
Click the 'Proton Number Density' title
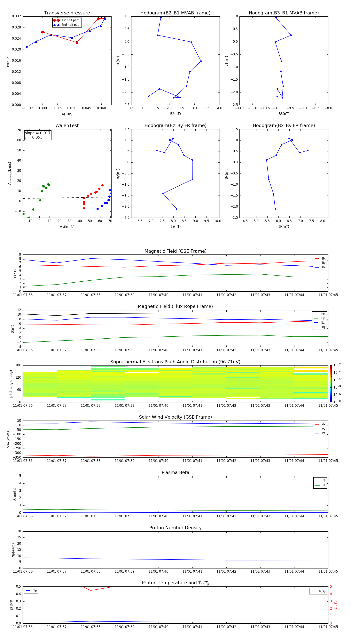(175, 528)
